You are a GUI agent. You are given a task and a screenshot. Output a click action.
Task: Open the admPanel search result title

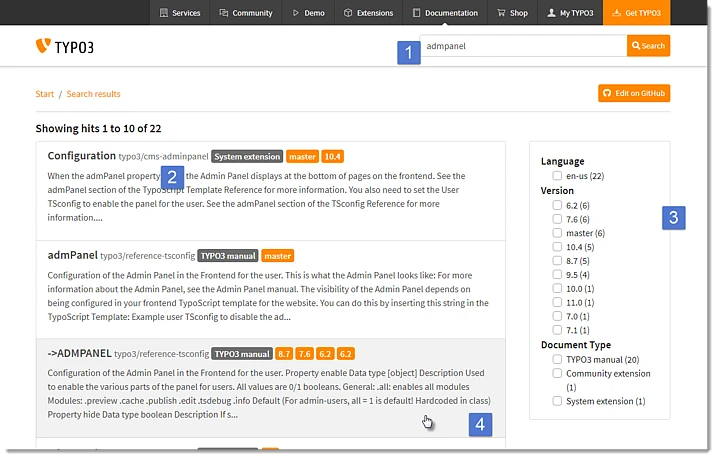pos(72,255)
